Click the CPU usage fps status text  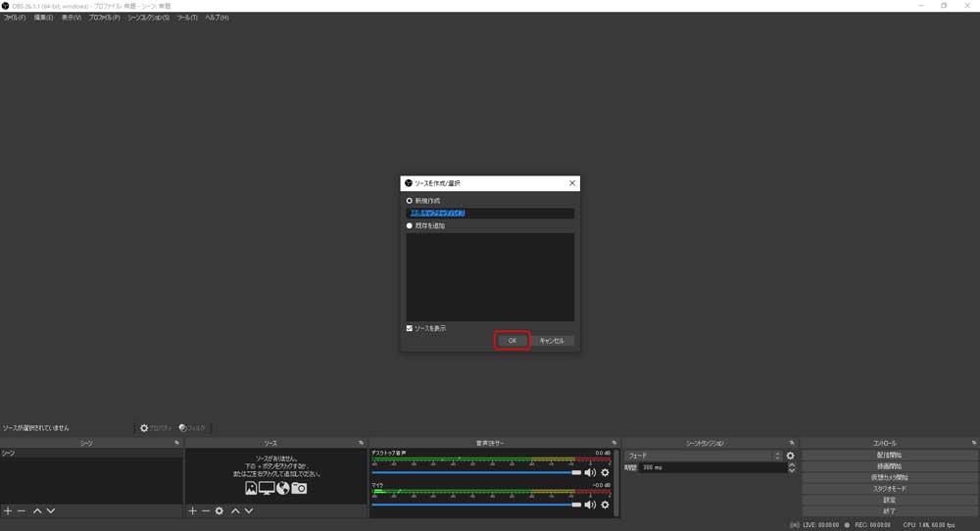pos(929,525)
